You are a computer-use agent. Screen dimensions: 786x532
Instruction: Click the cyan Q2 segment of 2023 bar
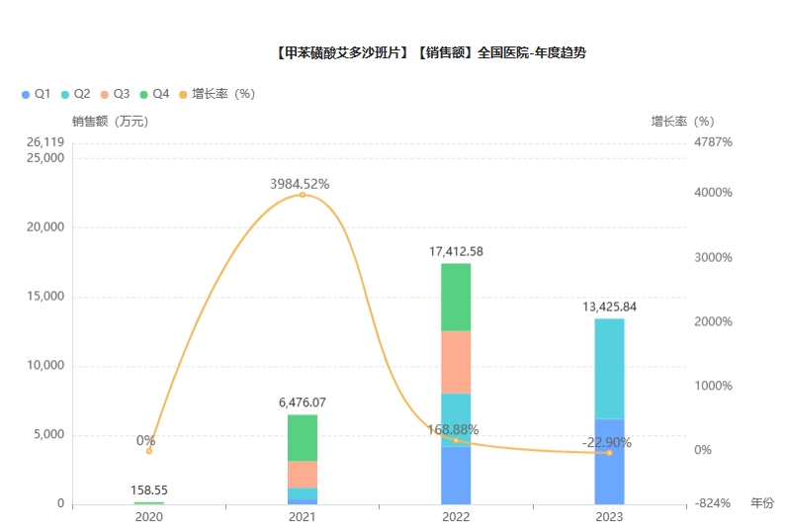[x=609, y=368]
